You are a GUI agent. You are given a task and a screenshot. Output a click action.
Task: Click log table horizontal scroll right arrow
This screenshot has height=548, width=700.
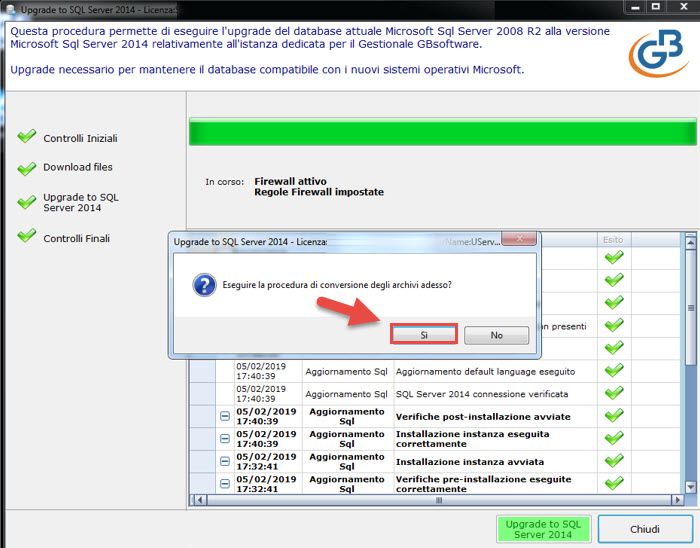[678, 500]
